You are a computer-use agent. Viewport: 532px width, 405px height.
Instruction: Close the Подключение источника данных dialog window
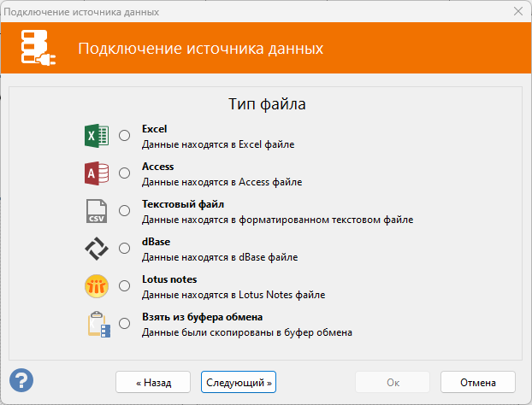(x=517, y=11)
